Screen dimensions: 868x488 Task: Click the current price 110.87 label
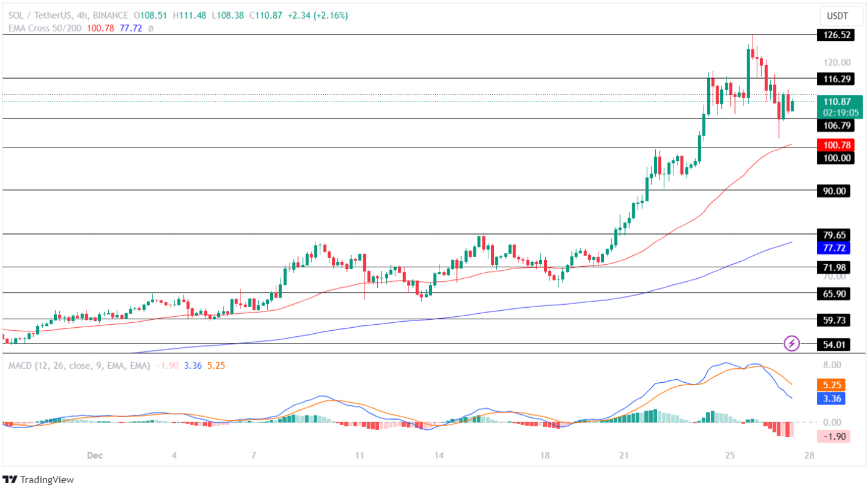(837, 102)
